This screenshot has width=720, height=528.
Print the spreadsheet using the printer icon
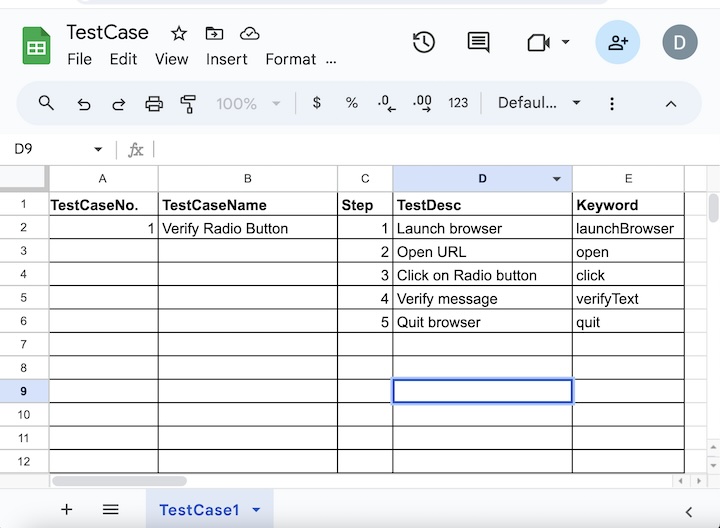click(153, 103)
